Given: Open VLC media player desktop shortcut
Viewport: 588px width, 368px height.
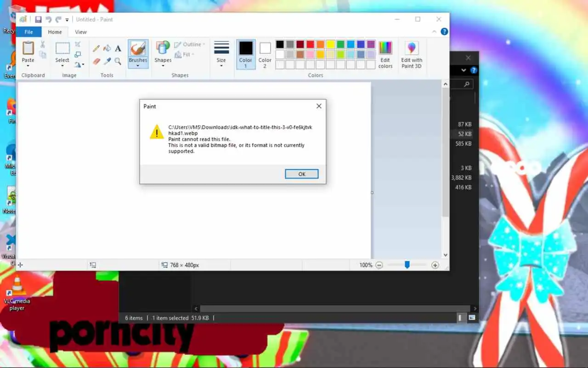Looking at the screenshot, I should pyautogui.click(x=17, y=293).
